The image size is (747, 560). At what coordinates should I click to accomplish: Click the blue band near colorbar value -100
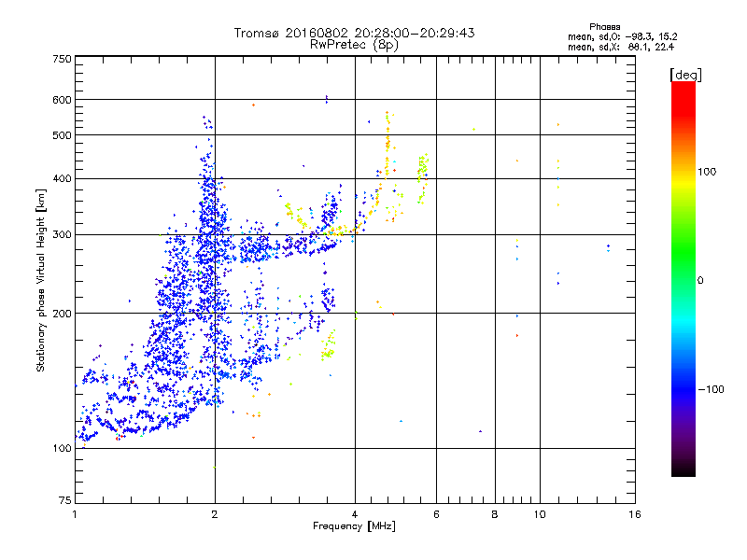pyautogui.click(x=684, y=389)
